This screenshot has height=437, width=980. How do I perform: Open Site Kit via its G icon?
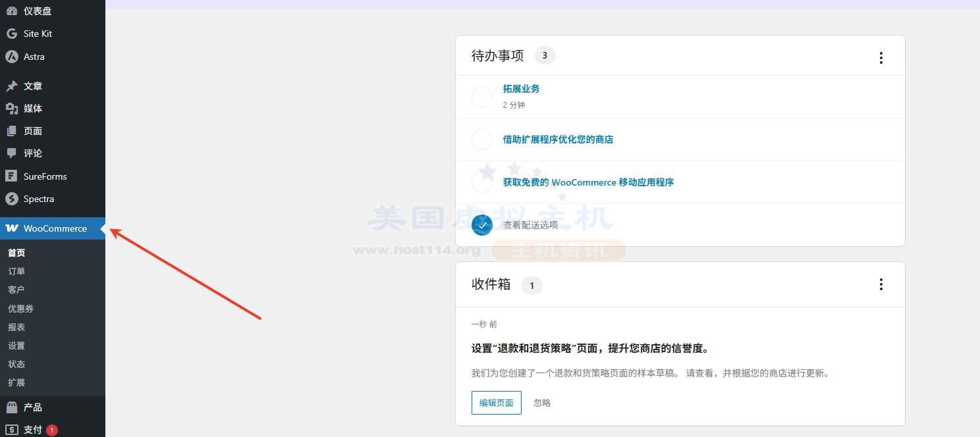pyautogui.click(x=11, y=33)
